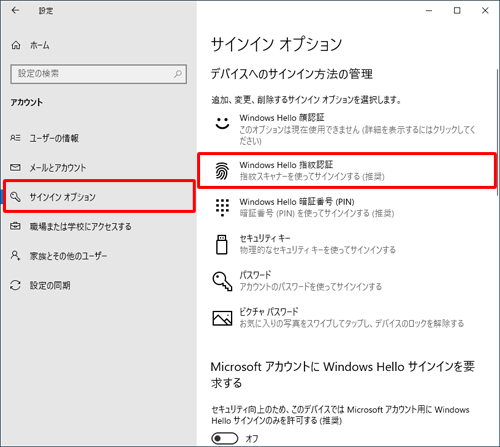Click the search magnifier icon
This screenshot has height=447, width=500.
tap(178, 74)
